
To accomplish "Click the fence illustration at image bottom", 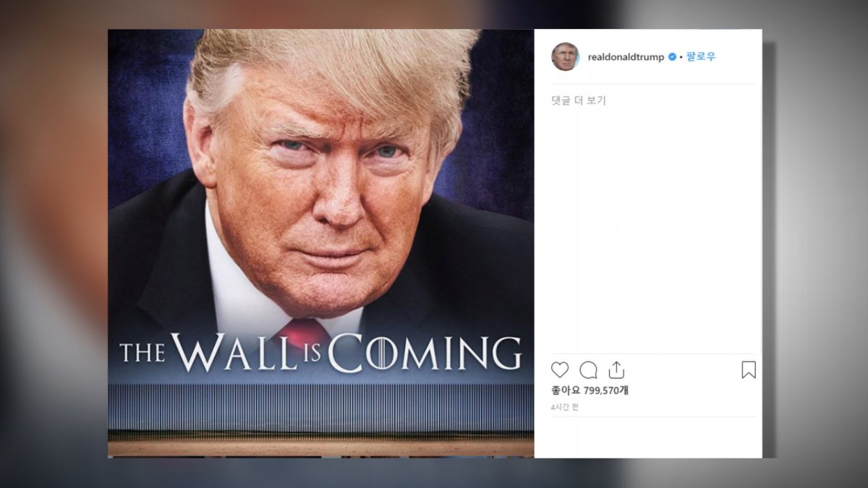I will point(320,408).
